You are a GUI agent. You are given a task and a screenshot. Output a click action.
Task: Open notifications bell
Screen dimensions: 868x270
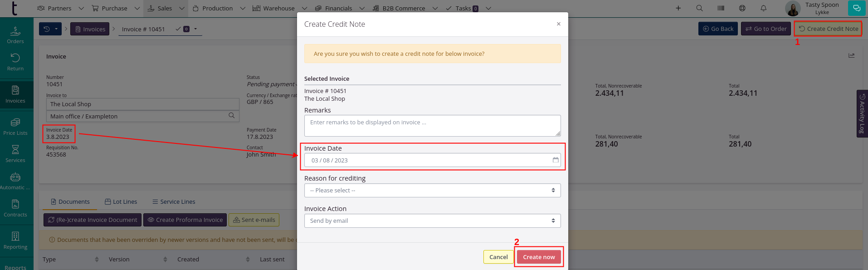coord(763,8)
